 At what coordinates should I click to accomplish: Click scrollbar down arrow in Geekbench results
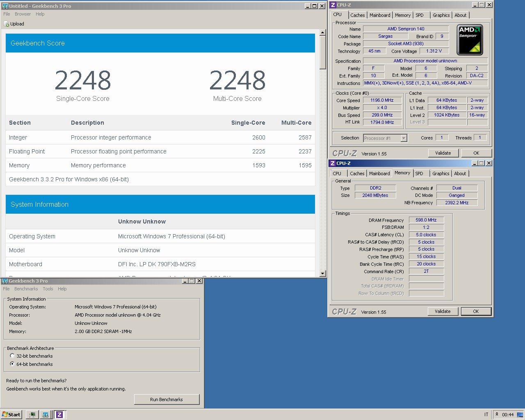[x=323, y=274]
